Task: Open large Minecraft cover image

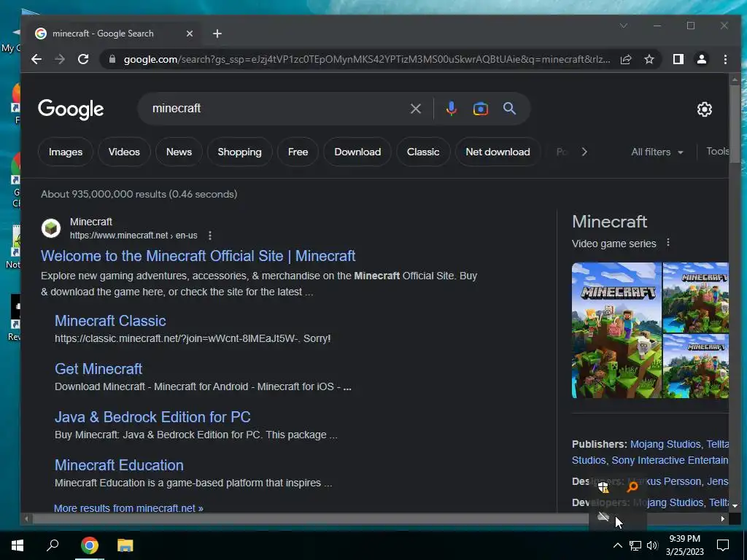Action: (x=616, y=330)
